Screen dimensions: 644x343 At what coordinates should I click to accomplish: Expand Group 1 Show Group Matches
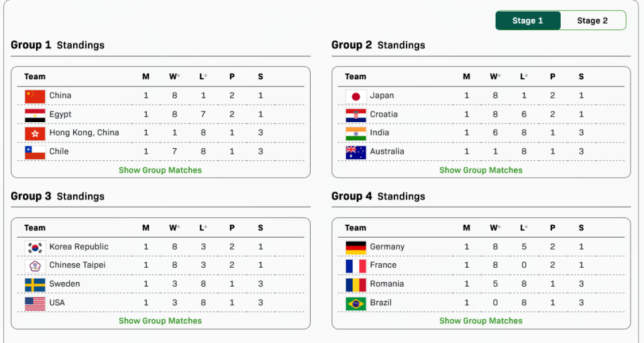[160, 170]
